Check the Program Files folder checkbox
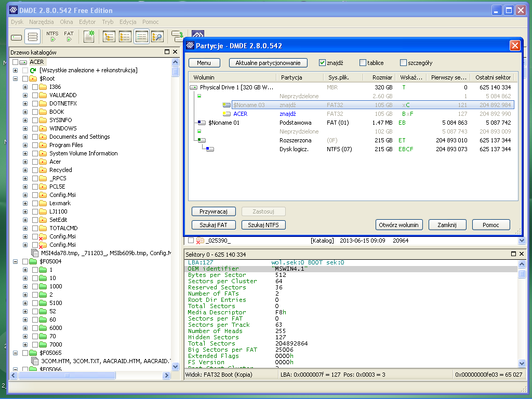 35,145
